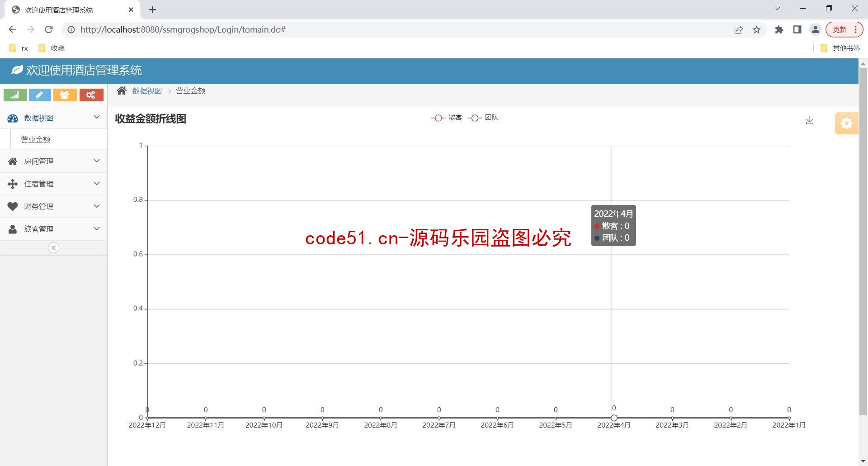Click the 2022年11月 axis label

(206, 425)
